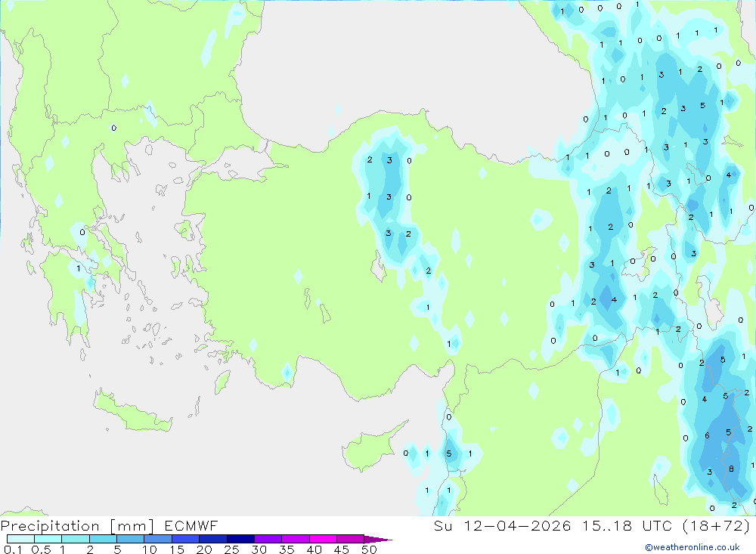Click the precipitation value 8 on the map
This screenshot has height=554, width=756.
(731, 469)
